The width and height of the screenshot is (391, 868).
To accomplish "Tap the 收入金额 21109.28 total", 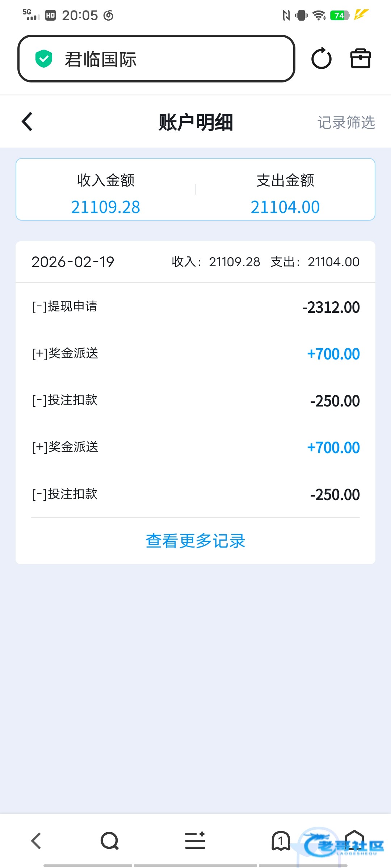I will coord(106,194).
